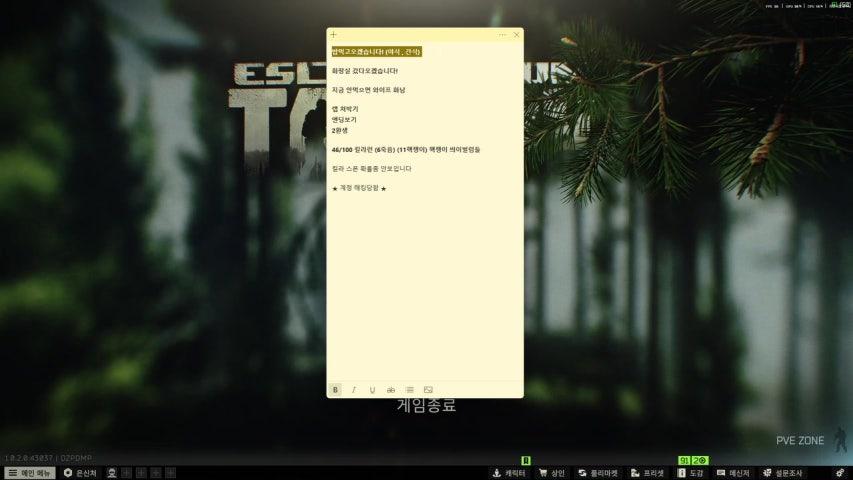The width and height of the screenshot is (853, 480).
Task: Click the green bookmark notification icon above 캐릭터
Action: (526, 460)
